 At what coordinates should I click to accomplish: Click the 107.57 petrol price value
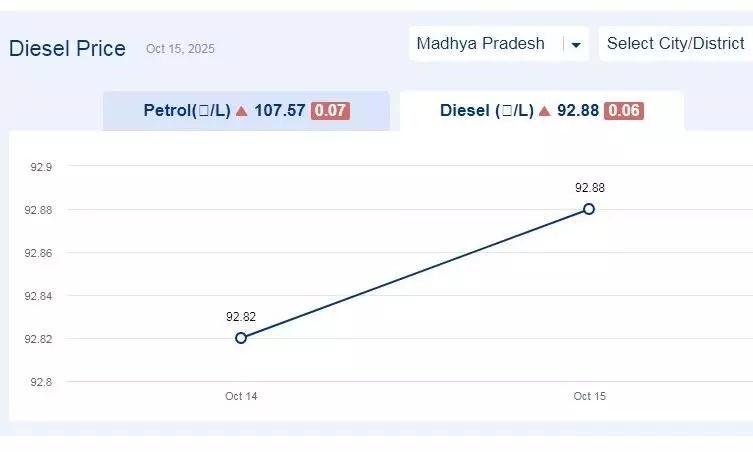pyautogui.click(x=279, y=111)
